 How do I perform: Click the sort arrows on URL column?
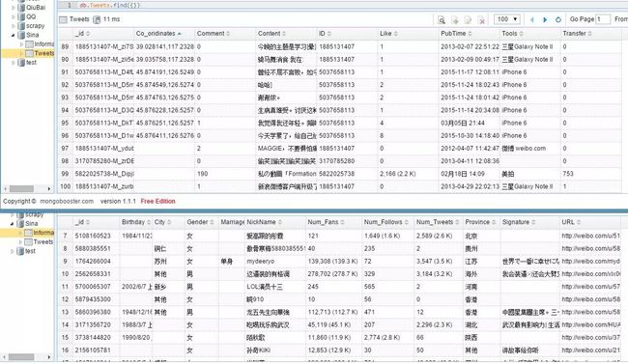tap(579, 222)
